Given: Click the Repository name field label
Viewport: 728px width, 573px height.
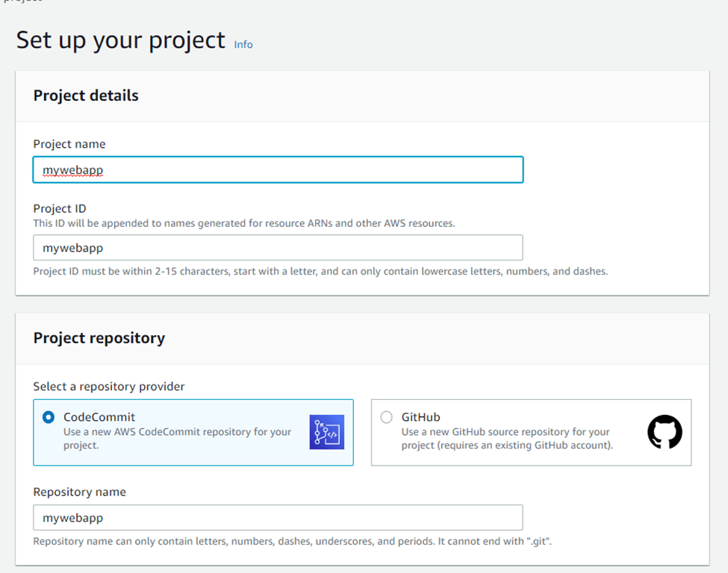Looking at the screenshot, I should (79, 492).
